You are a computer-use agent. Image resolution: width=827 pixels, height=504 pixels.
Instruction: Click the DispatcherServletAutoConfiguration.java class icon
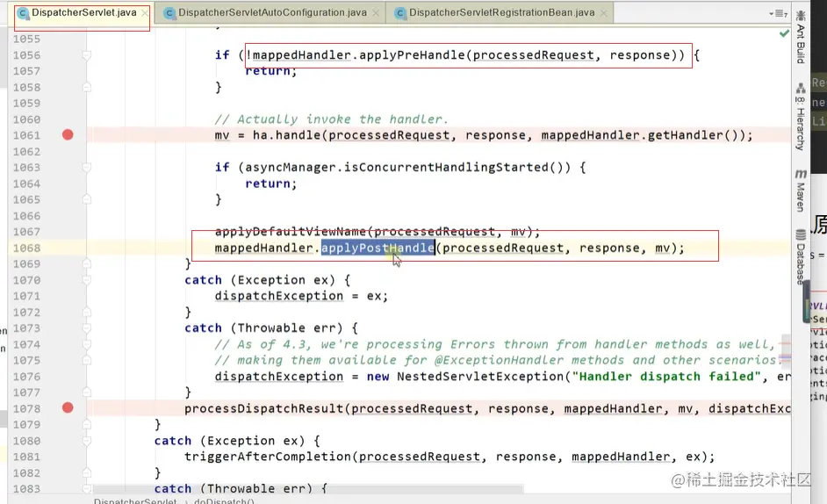coord(169,13)
